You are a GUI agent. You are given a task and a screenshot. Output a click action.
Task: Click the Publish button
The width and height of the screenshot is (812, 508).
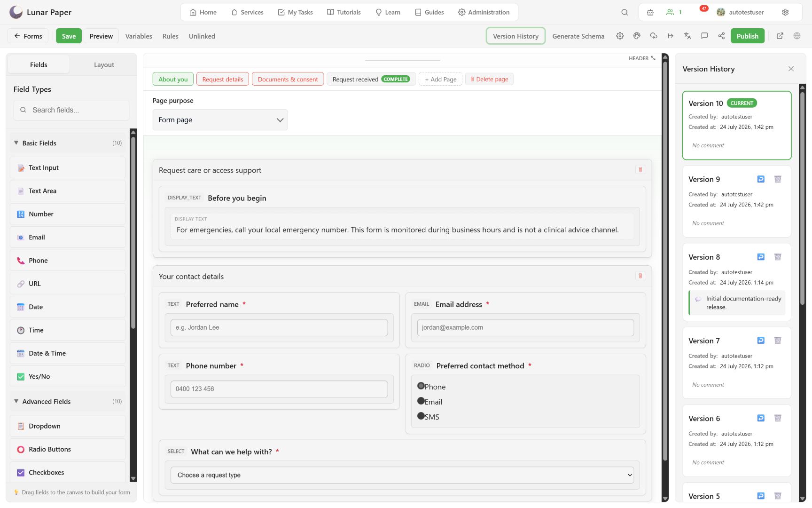(x=748, y=36)
